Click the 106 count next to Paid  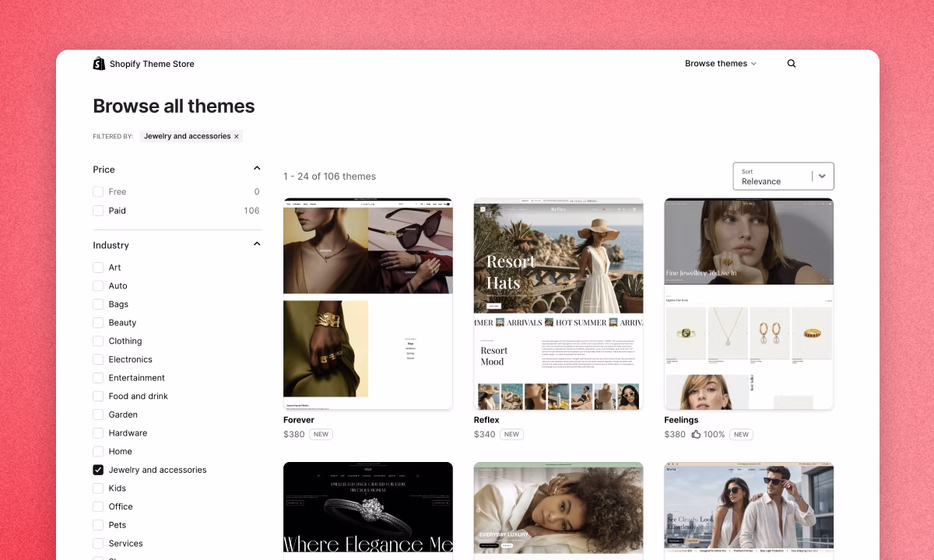pos(251,211)
